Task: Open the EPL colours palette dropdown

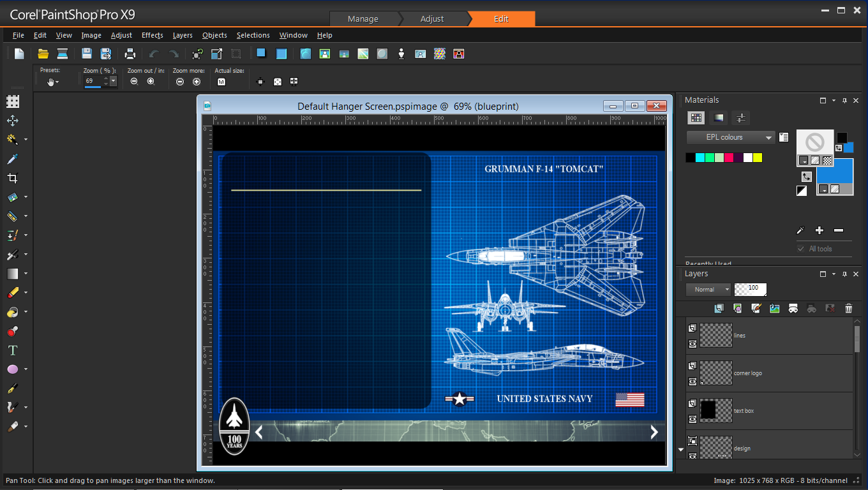Action: (x=731, y=137)
